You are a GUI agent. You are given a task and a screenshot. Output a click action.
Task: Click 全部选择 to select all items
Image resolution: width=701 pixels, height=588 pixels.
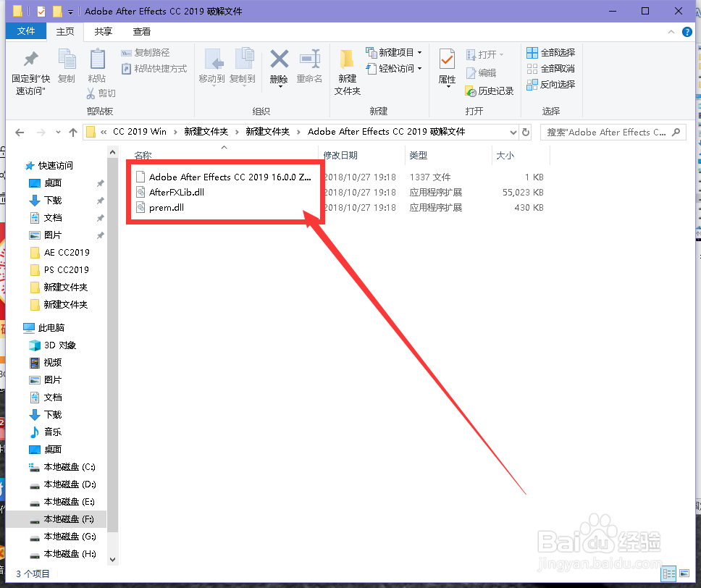click(552, 52)
